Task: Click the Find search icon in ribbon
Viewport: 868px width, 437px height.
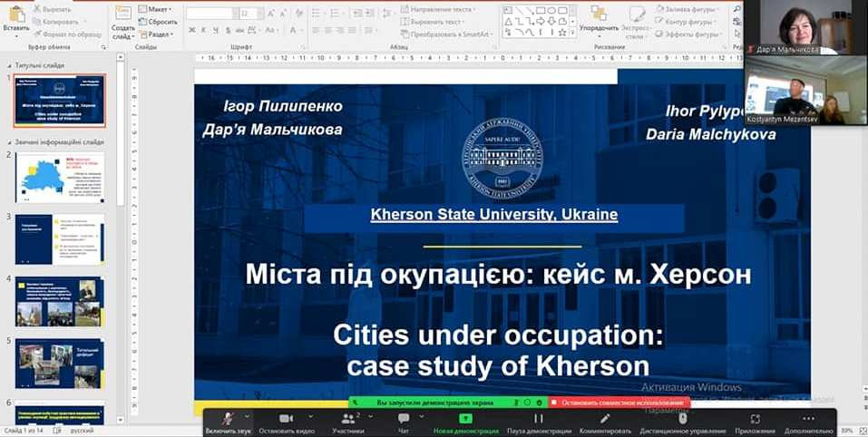Action: click(x=736, y=9)
